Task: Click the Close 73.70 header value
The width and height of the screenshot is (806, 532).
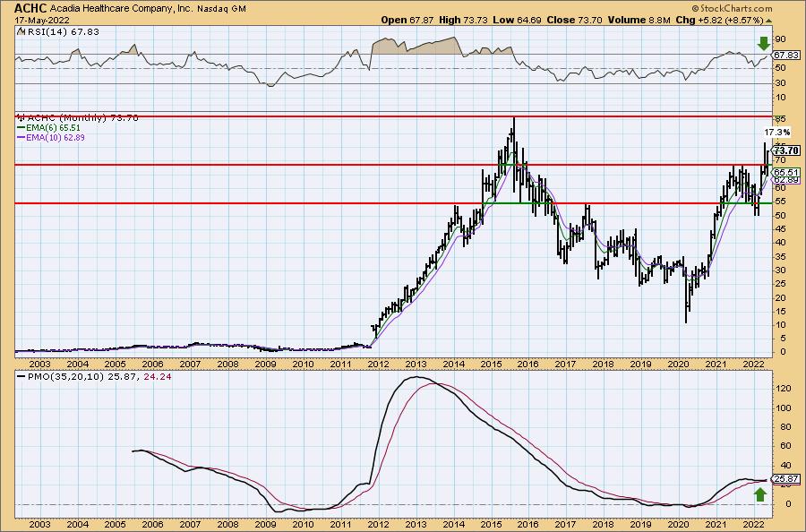Action: click(574, 20)
